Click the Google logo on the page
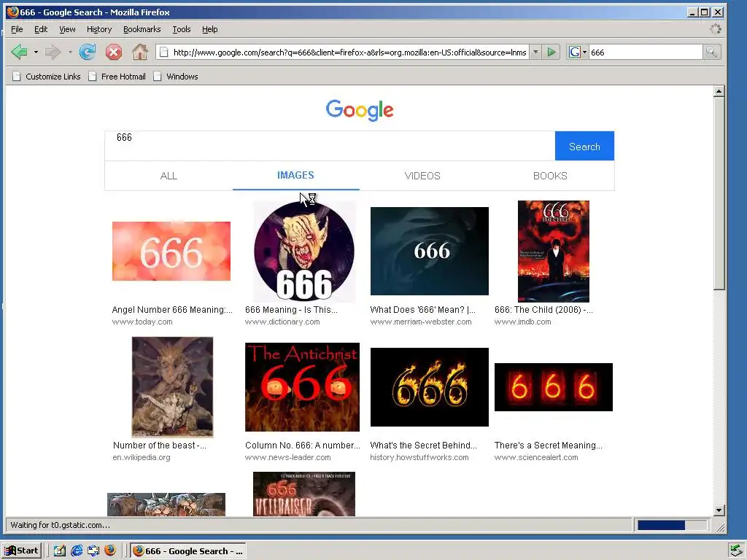Screen dimensions: 747x560 click(360, 110)
